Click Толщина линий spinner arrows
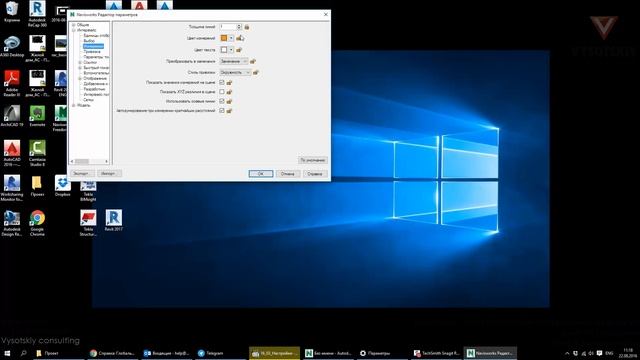 coord(239,27)
